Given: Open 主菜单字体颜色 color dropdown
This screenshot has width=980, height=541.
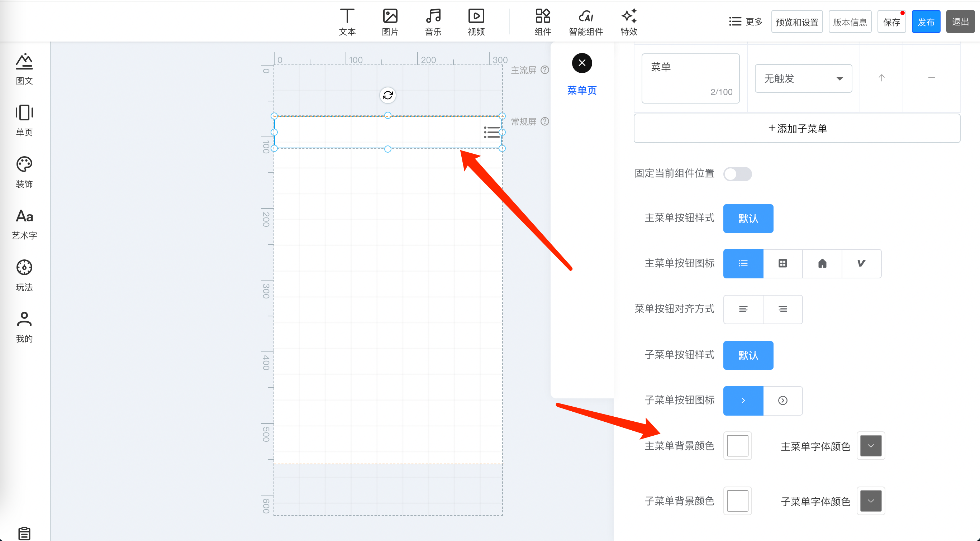Looking at the screenshot, I should click(x=870, y=446).
